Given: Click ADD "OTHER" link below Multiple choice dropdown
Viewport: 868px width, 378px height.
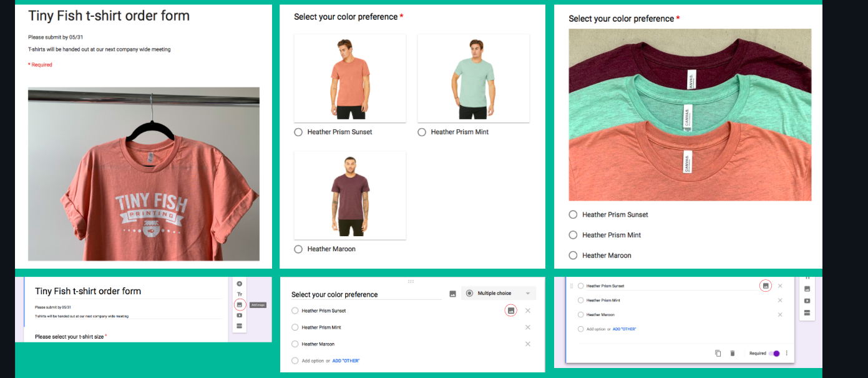Looking at the screenshot, I should click(x=346, y=361).
